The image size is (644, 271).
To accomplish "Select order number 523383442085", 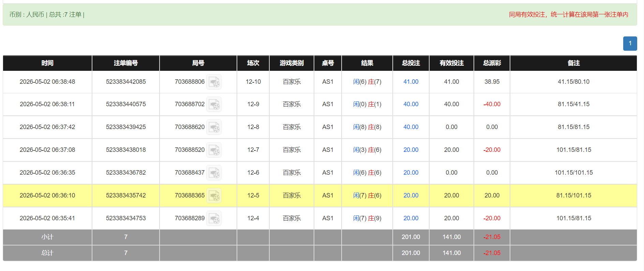I will click(x=126, y=82).
